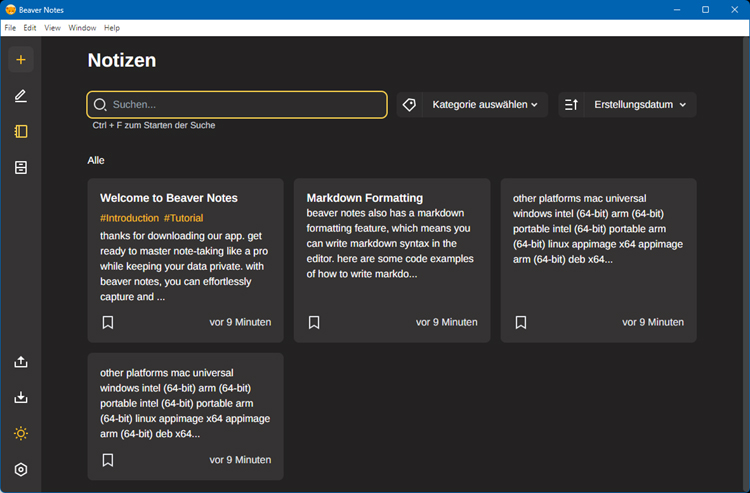This screenshot has height=493, width=750.
Task: Toggle light/dark theme with sun icon
Action: pyautogui.click(x=21, y=433)
